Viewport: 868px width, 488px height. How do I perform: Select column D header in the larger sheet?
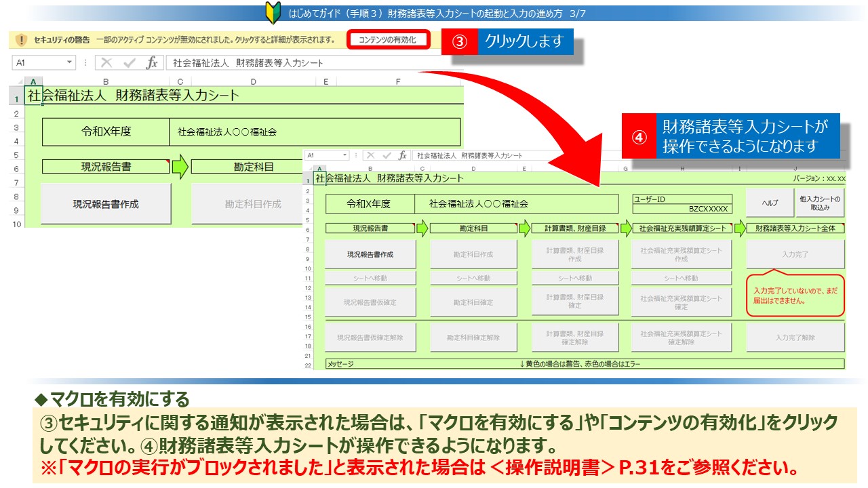(x=253, y=82)
